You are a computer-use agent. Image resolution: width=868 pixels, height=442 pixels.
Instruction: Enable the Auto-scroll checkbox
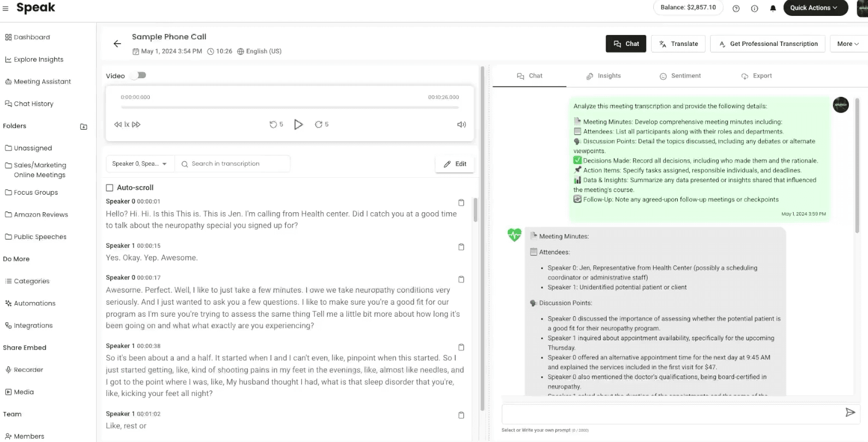tap(109, 188)
